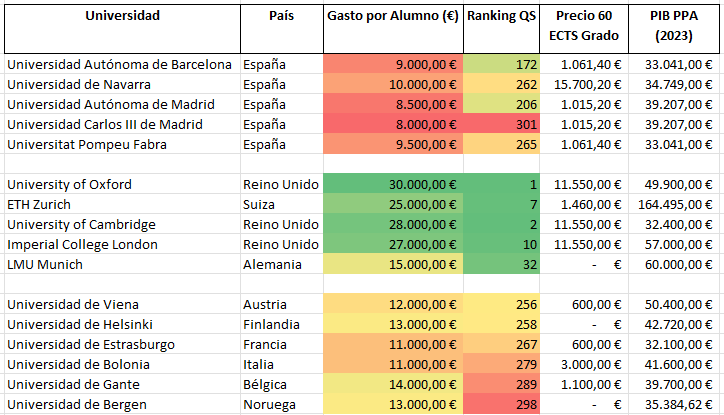Select the Universidad column header cell
The height and width of the screenshot is (415, 724).
point(122,29)
